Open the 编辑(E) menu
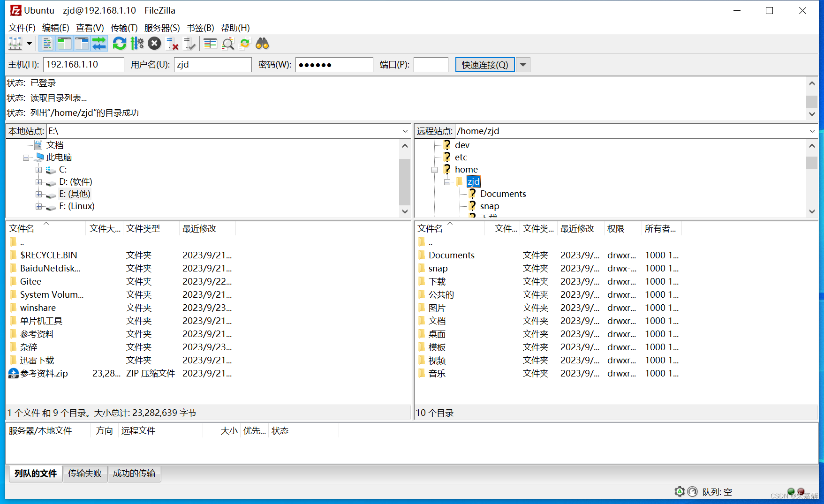The height and width of the screenshot is (504, 824). [x=55, y=28]
